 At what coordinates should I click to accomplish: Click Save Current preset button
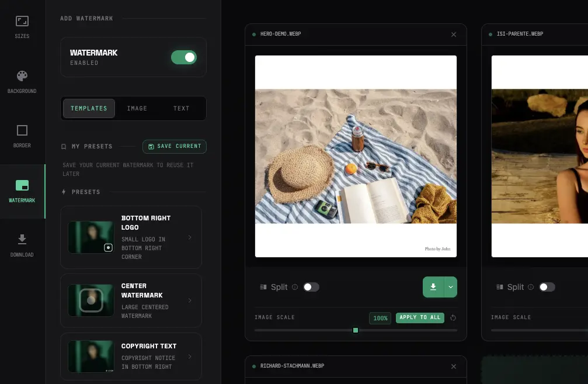(x=175, y=146)
